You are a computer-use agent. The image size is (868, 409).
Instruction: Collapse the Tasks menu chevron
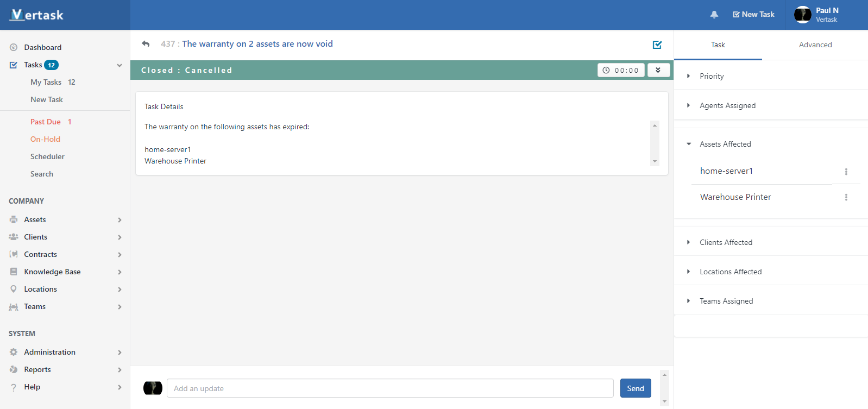pyautogui.click(x=119, y=65)
